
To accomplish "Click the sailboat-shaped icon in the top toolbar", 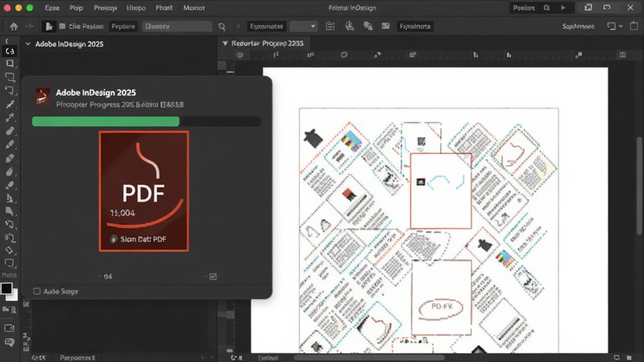I will tap(350, 26).
